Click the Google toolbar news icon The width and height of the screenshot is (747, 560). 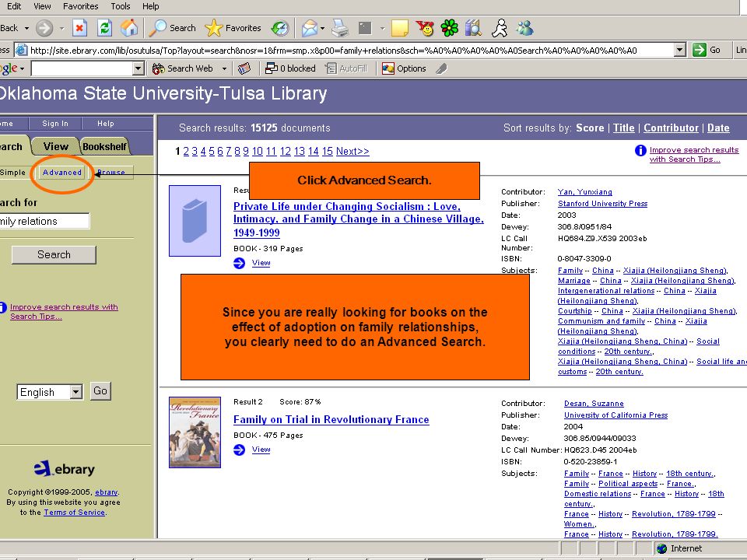pos(244,68)
